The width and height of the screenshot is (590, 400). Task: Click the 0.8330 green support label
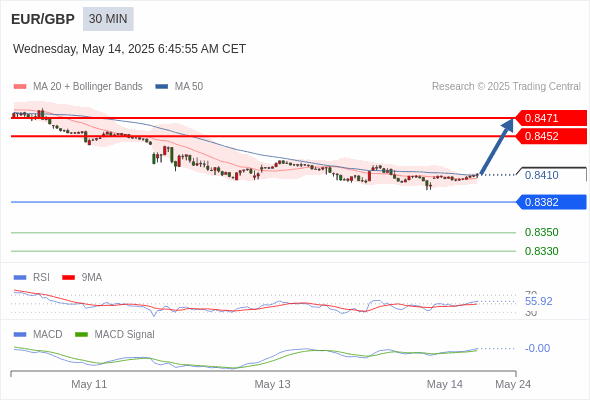tap(541, 251)
